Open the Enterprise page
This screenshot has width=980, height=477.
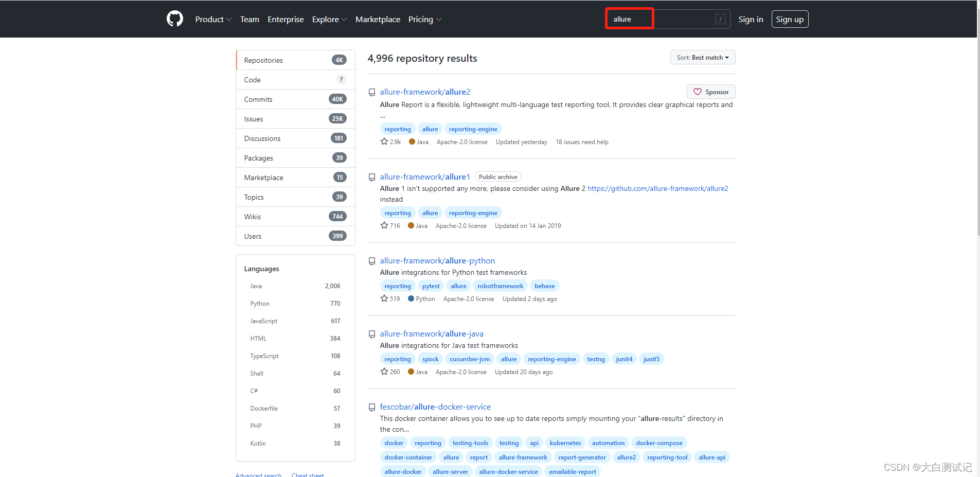pos(286,19)
